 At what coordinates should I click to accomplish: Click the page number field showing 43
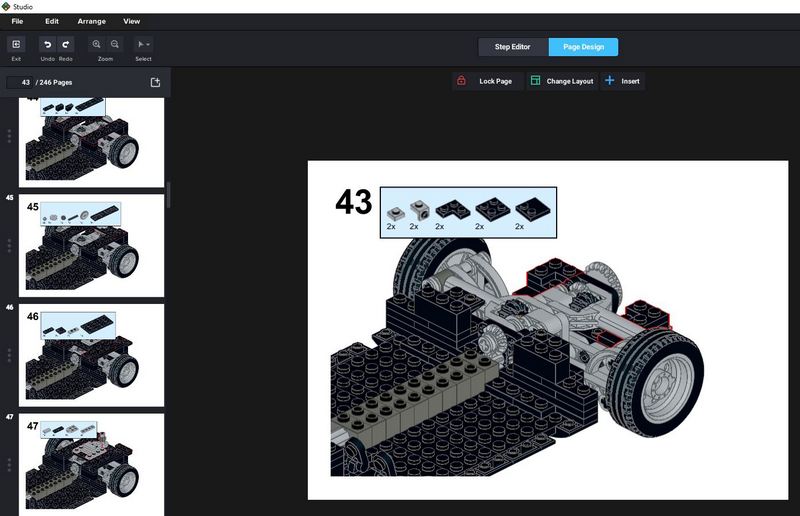click(x=20, y=82)
